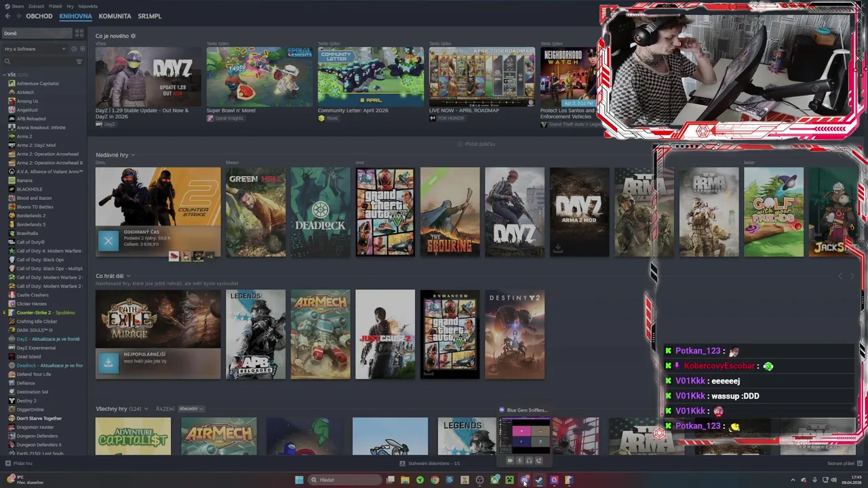868x488 pixels.
Task: Click the Domů home button
Action: click(x=37, y=33)
